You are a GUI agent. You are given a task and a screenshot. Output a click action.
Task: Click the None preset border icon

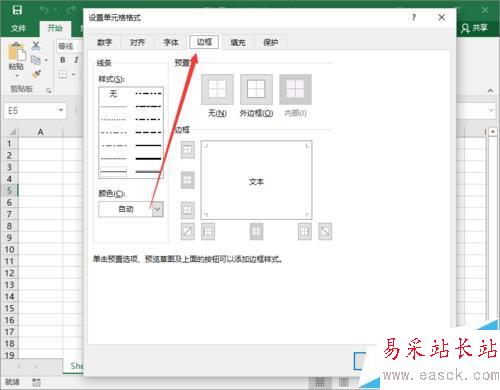[x=217, y=89]
